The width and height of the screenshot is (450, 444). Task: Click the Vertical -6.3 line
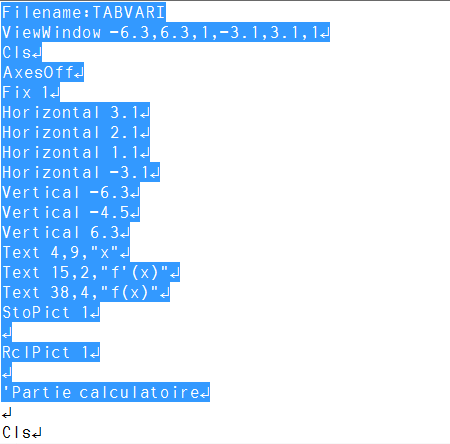(x=71, y=192)
